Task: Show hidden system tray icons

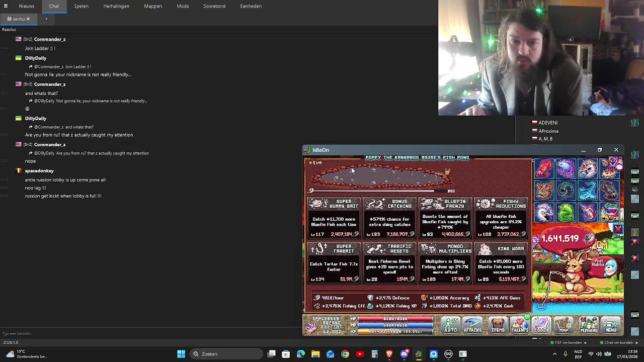Action: (554, 354)
